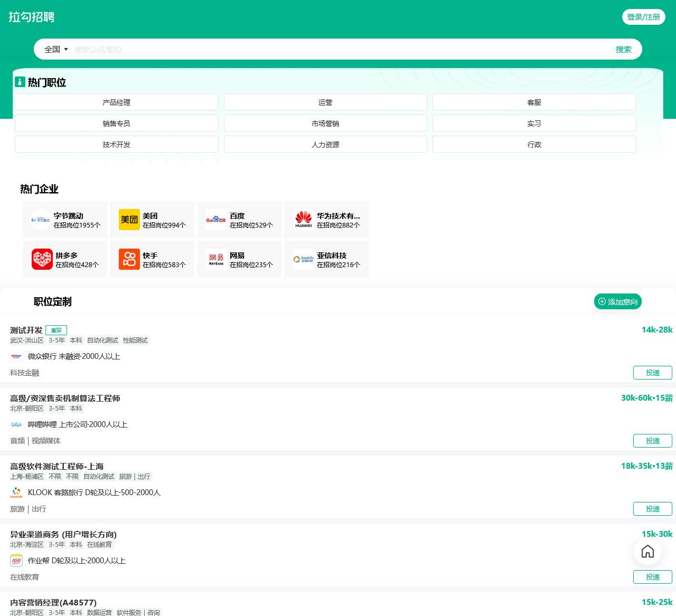676x616 pixels.
Task: Open the Kuaishou orange logo
Action: [129, 259]
